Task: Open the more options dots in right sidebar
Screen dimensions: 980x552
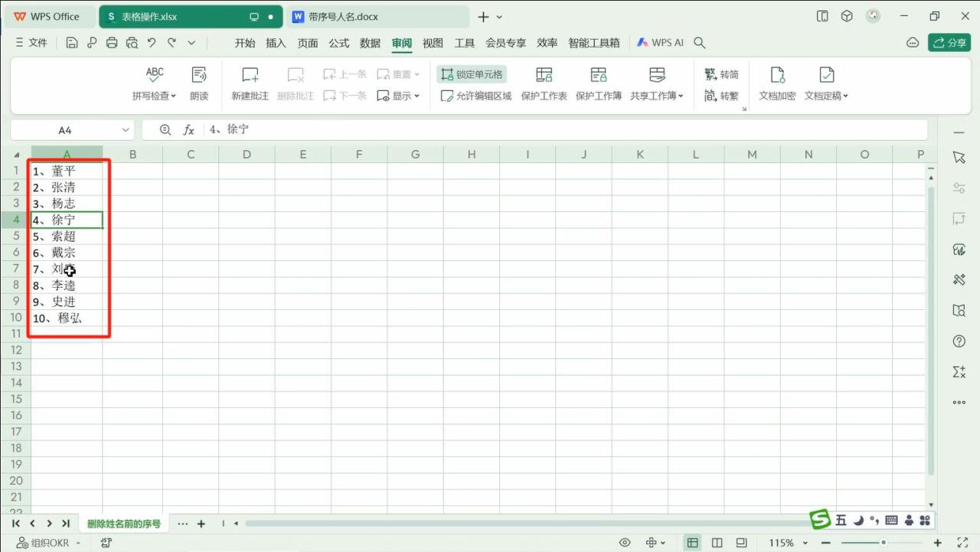Action: pyautogui.click(x=959, y=402)
